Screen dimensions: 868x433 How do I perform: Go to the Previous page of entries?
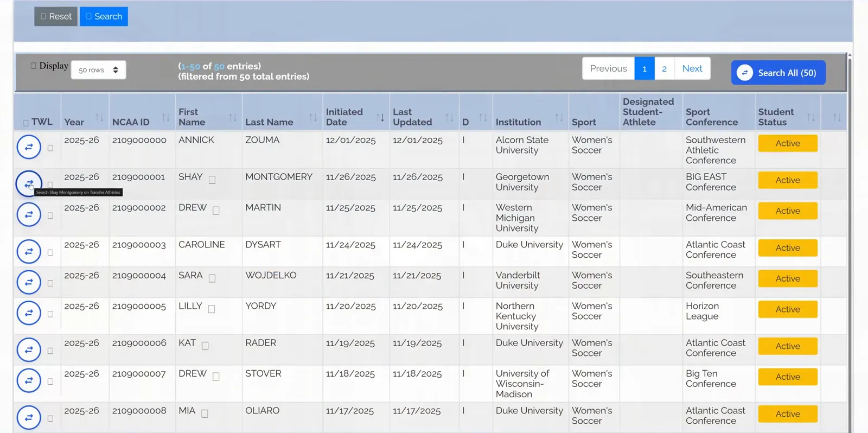(x=608, y=69)
